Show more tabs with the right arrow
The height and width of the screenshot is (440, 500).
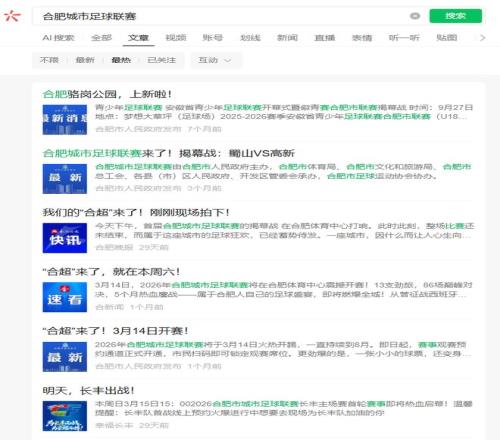(x=482, y=38)
